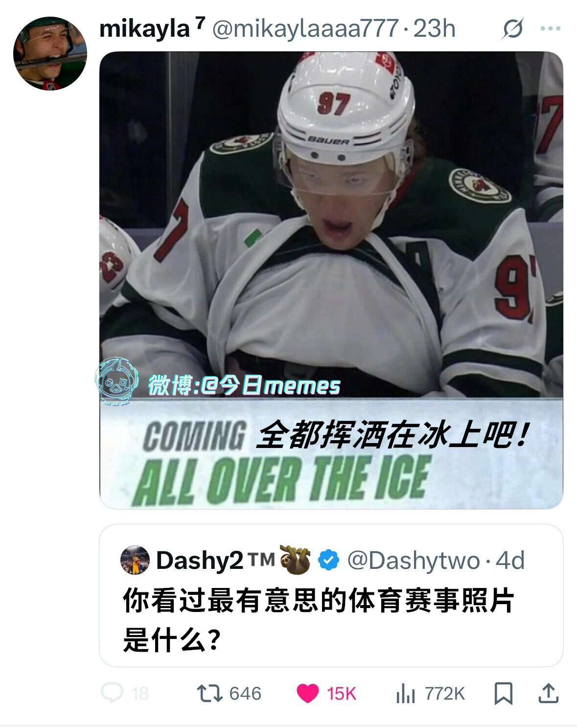Unlike the tweet with pink heart
Viewport: 577px width, 728px height.
coord(307,694)
